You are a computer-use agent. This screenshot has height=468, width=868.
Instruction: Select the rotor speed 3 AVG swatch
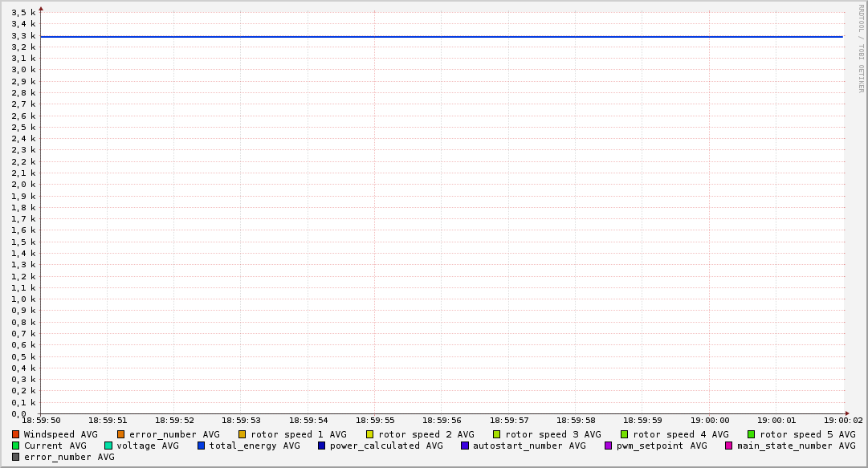[497, 434]
